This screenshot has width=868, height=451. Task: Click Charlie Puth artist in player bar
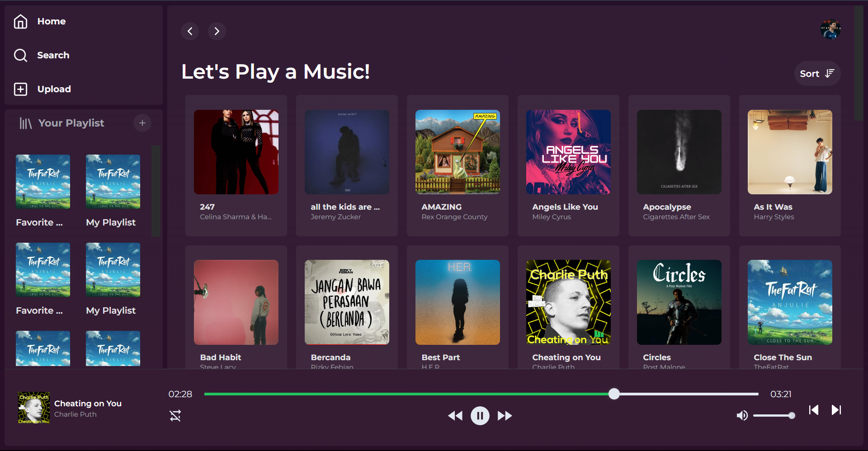pyautogui.click(x=75, y=414)
